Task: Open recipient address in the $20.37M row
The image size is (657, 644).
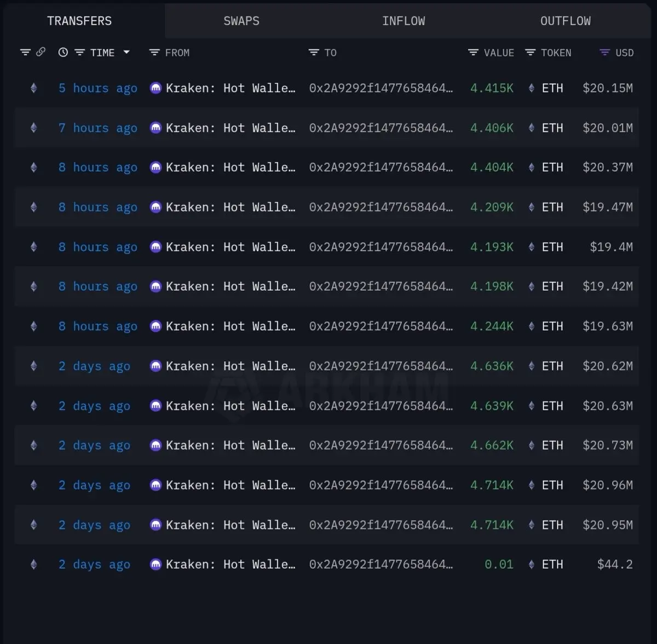Action: (381, 168)
